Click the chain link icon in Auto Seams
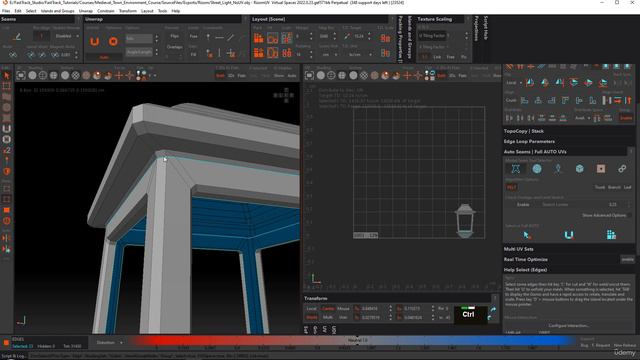Screen dimensions: 640x360 pos(622,169)
